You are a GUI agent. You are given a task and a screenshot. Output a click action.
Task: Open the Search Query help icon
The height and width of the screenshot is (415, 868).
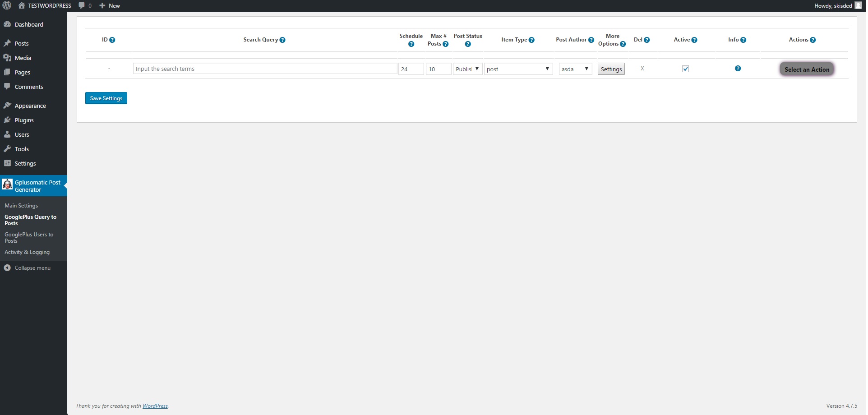click(x=283, y=40)
